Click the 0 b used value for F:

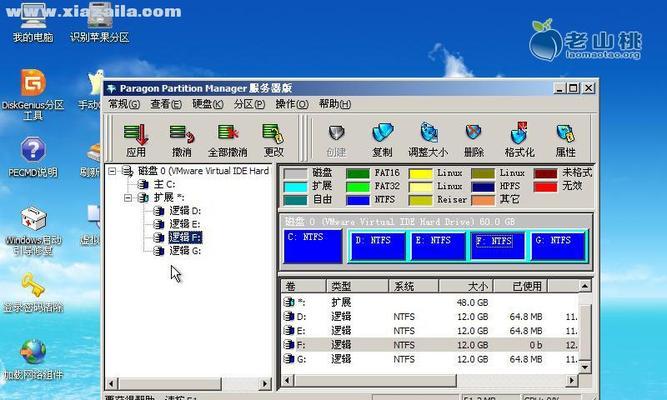point(536,345)
